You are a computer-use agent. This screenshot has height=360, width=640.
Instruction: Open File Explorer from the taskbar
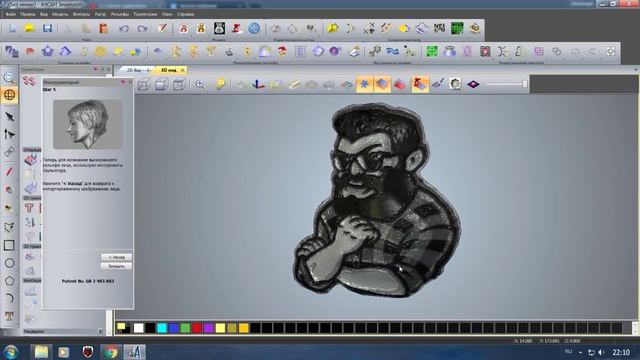pos(41,352)
